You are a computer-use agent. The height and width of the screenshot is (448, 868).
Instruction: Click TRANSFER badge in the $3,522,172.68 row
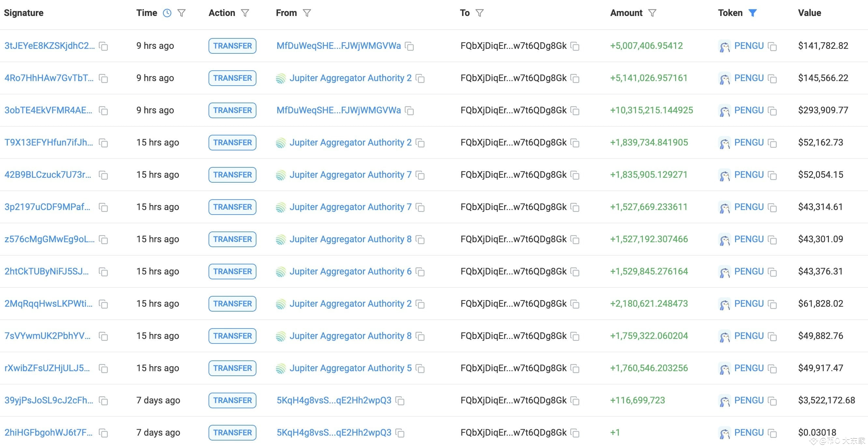tap(233, 400)
